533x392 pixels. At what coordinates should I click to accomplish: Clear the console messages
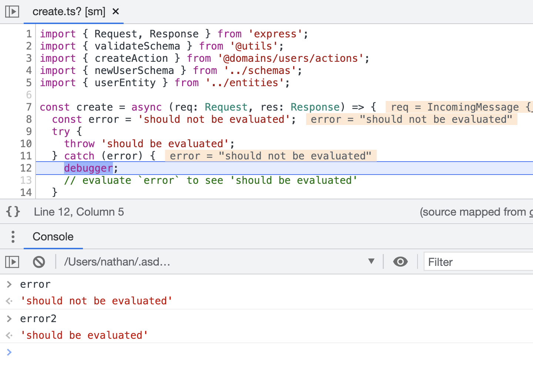coord(38,262)
